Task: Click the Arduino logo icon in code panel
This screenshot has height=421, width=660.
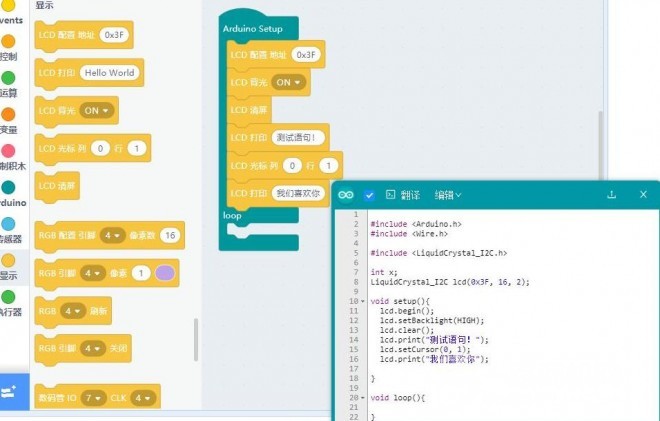Action: pyautogui.click(x=346, y=195)
